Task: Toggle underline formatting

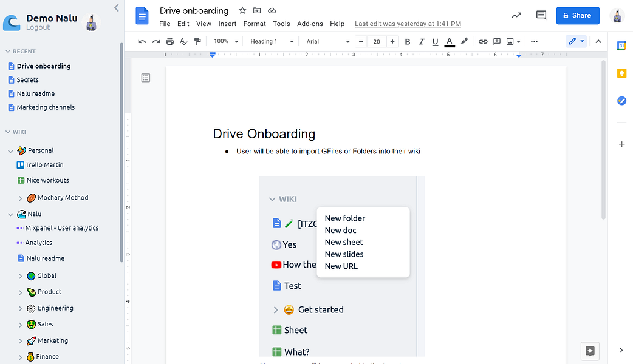Action: pos(435,41)
